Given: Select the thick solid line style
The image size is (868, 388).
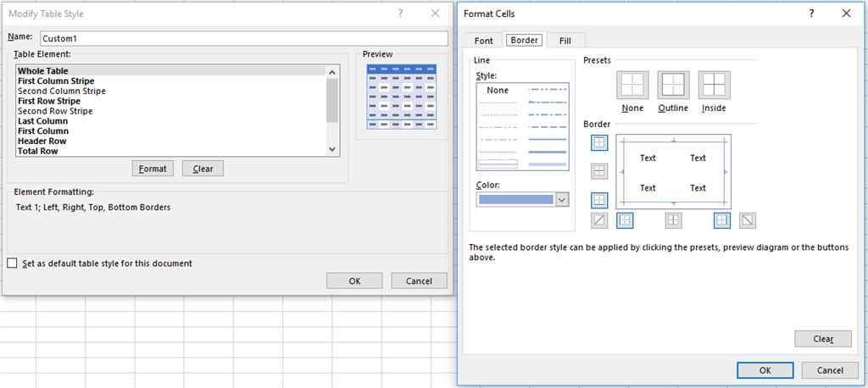Looking at the screenshot, I should pyautogui.click(x=548, y=152).
